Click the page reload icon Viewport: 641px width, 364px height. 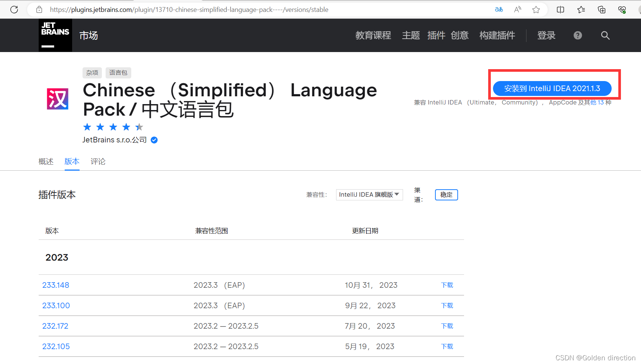[14, 10]
